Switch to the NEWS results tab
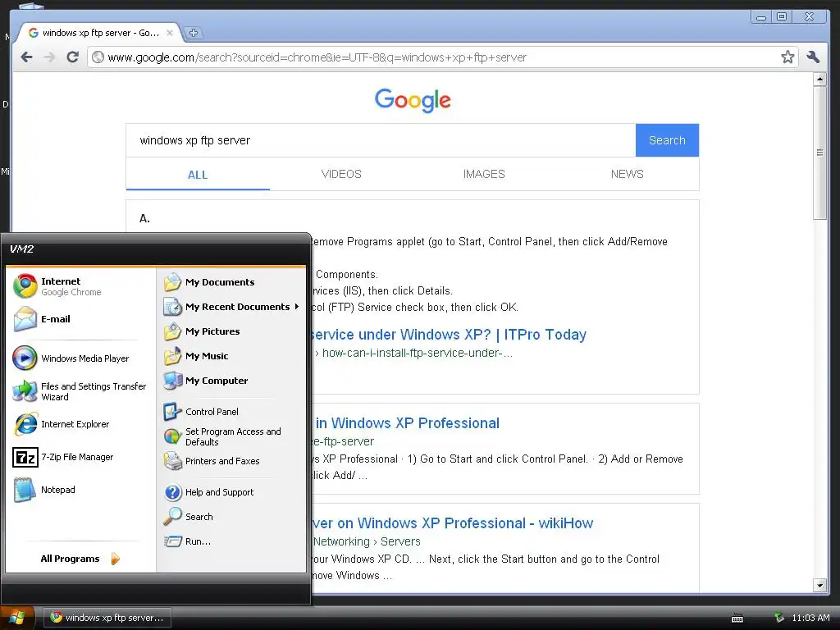This screenshot has width=840, height=630. click(627, 174)
